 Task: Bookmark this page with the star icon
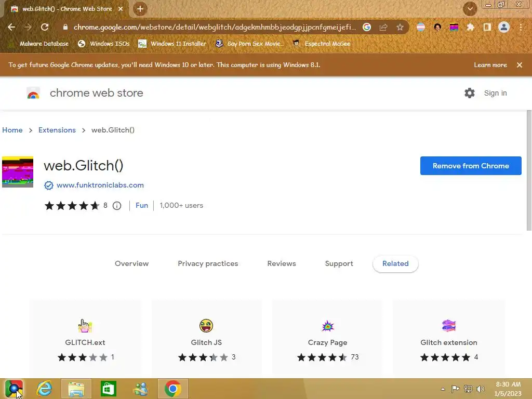coord(400,27)
